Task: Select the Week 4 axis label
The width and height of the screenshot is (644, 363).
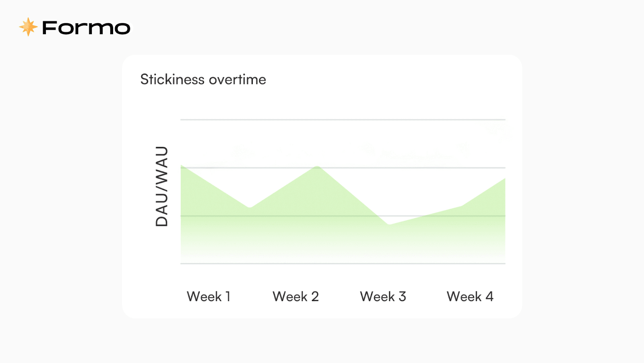Action: [x=470, y=297]
